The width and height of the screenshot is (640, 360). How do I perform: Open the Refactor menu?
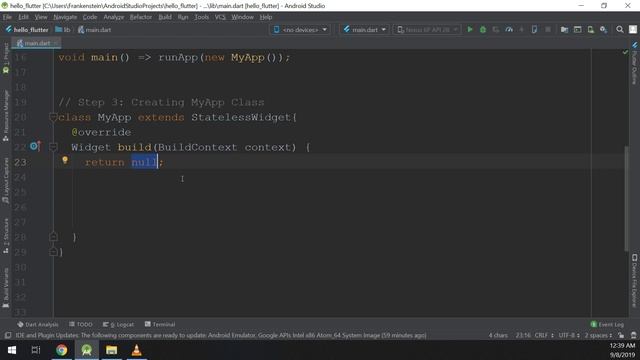[141, 17]
